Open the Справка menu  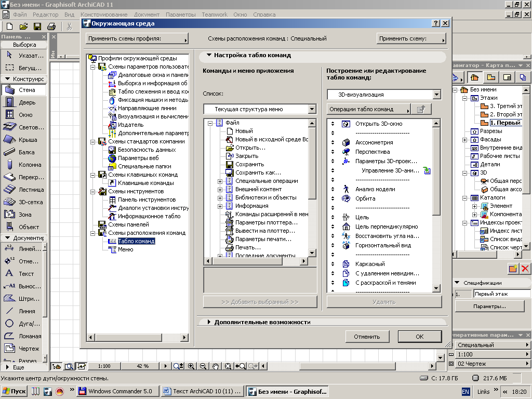tap(264, 15)
